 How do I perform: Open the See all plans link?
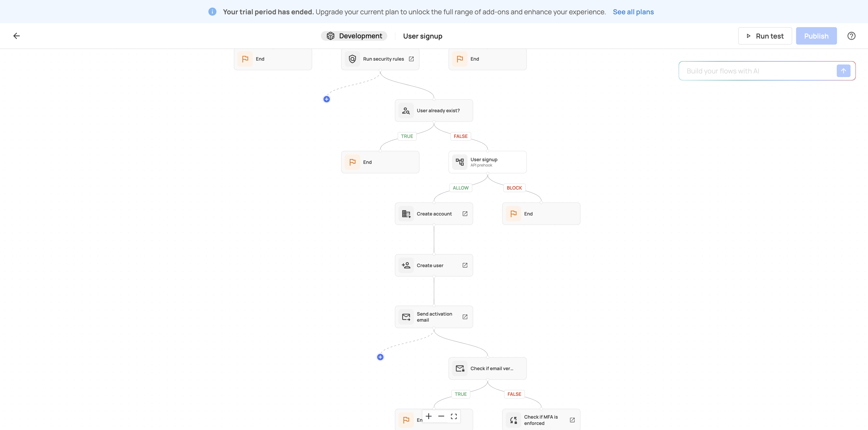click(633, 12)
